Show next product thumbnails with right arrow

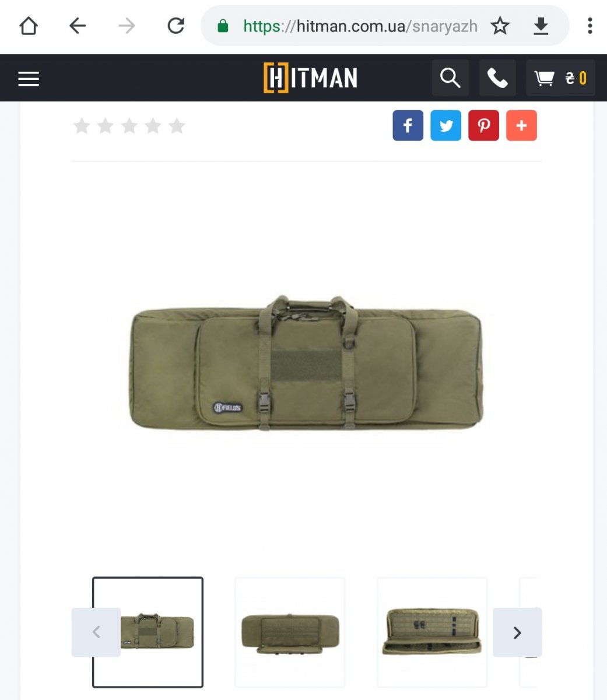(x=517, y=632)
